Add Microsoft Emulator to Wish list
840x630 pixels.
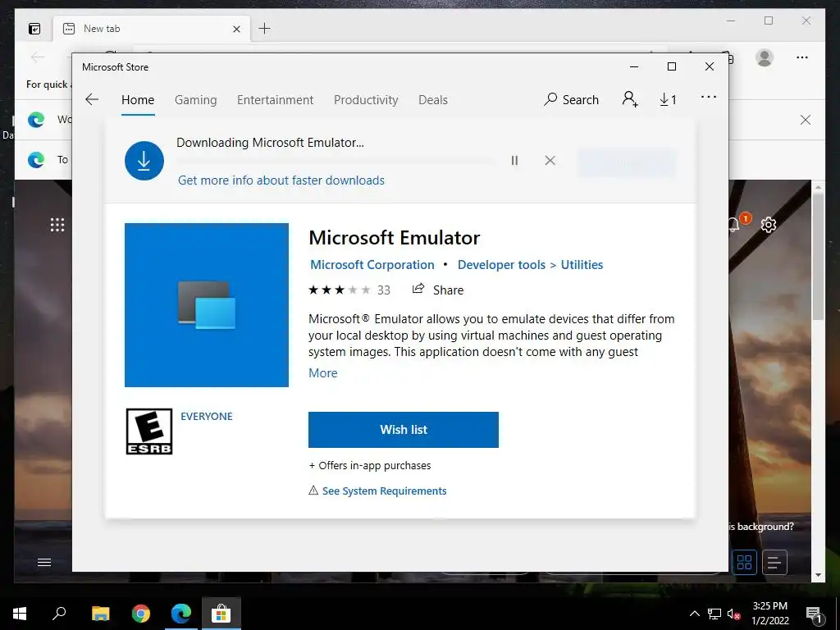pos(404,430)
